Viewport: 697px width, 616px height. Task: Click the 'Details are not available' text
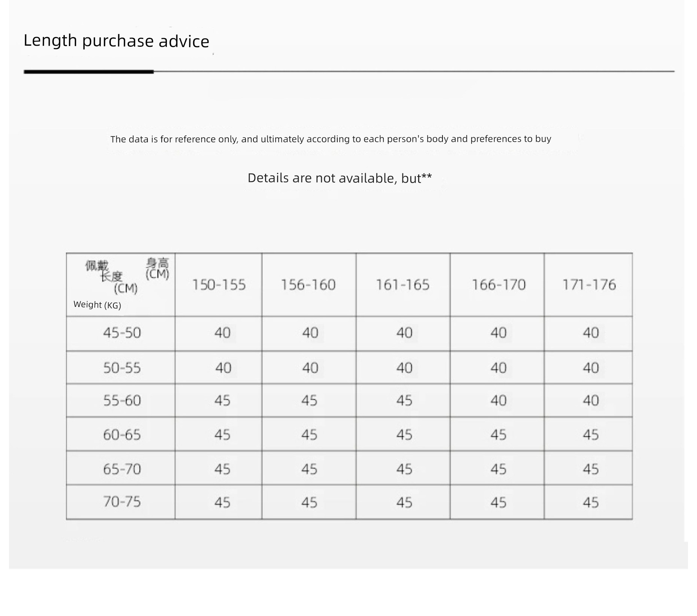[x=340, y=178]
